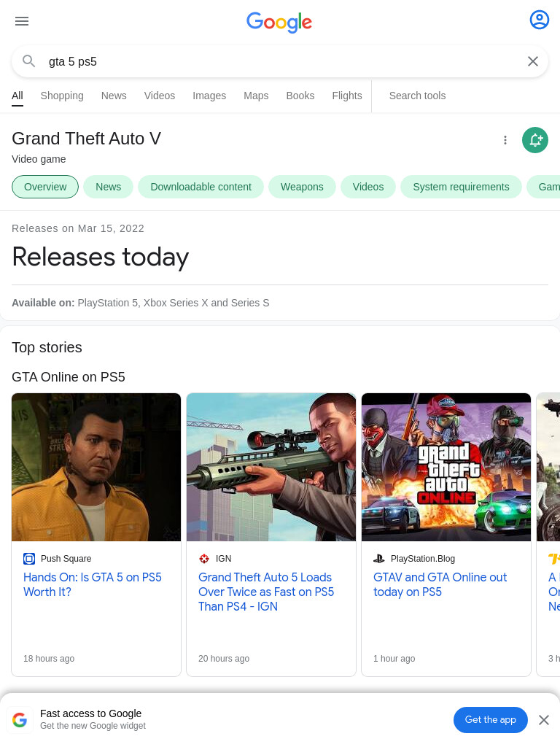Viewport: 560px width, 747px height.
Task: Open 'GTAV and GTA Online out today on PS5'
Action: click(440, 584)
